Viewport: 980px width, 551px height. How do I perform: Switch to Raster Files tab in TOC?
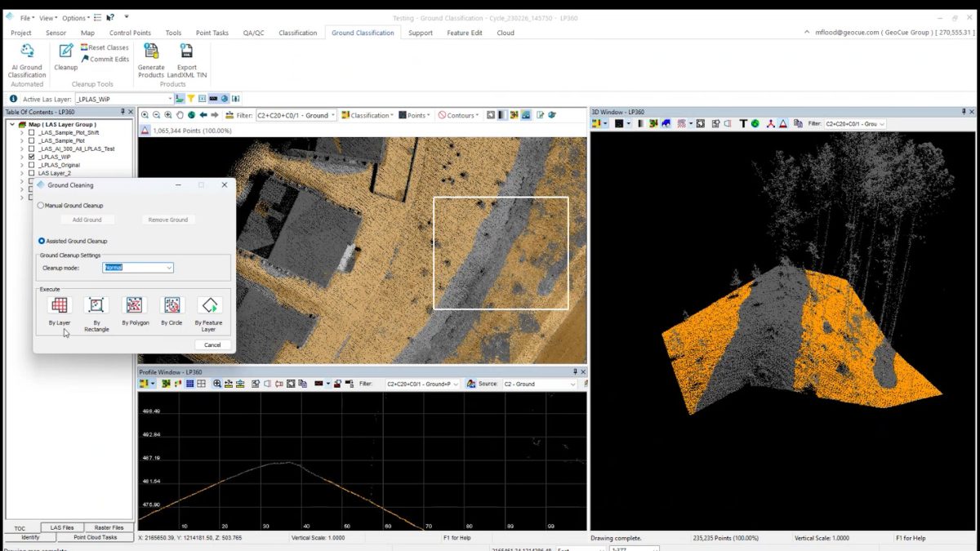[109, 527]
